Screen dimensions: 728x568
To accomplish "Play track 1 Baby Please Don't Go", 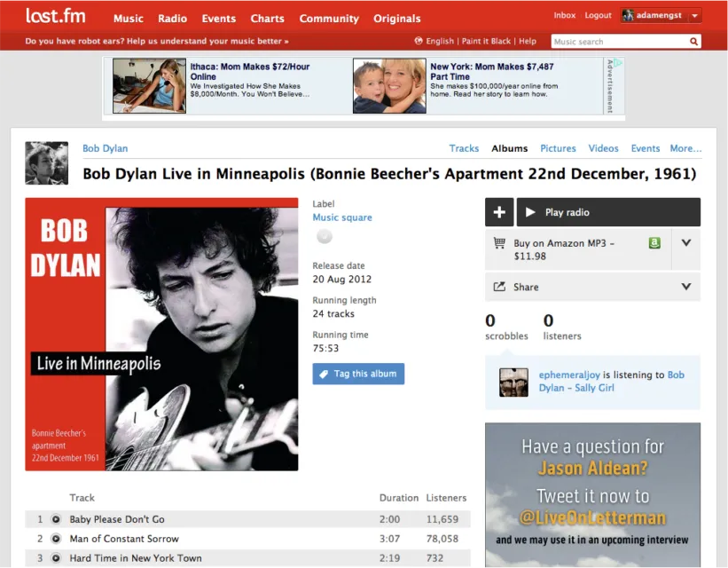I will [x=56, y=519].
